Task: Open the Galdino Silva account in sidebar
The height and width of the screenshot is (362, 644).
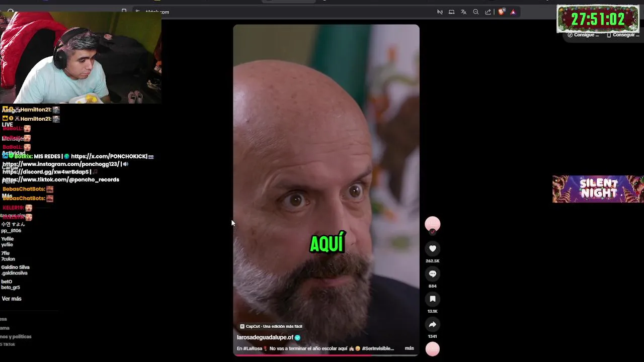Action: point(15,270)
